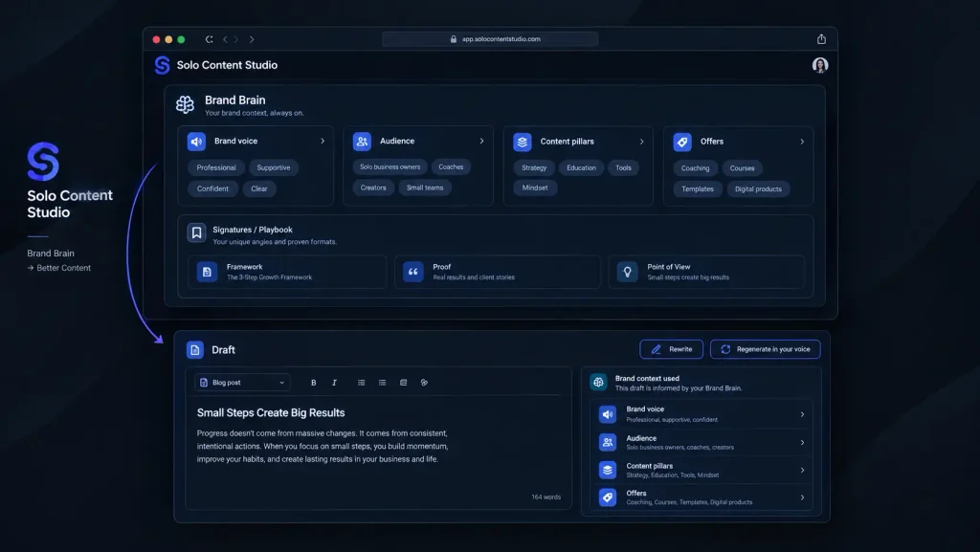Click the 164 words count

[x=546, y=497]
